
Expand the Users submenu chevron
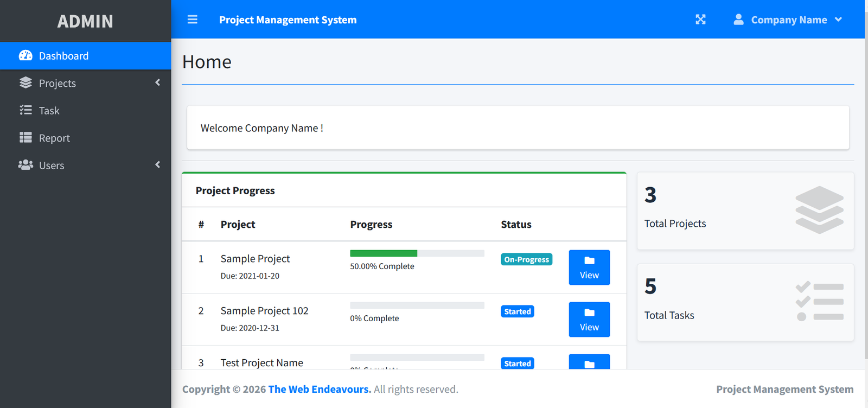pos(158,164)
